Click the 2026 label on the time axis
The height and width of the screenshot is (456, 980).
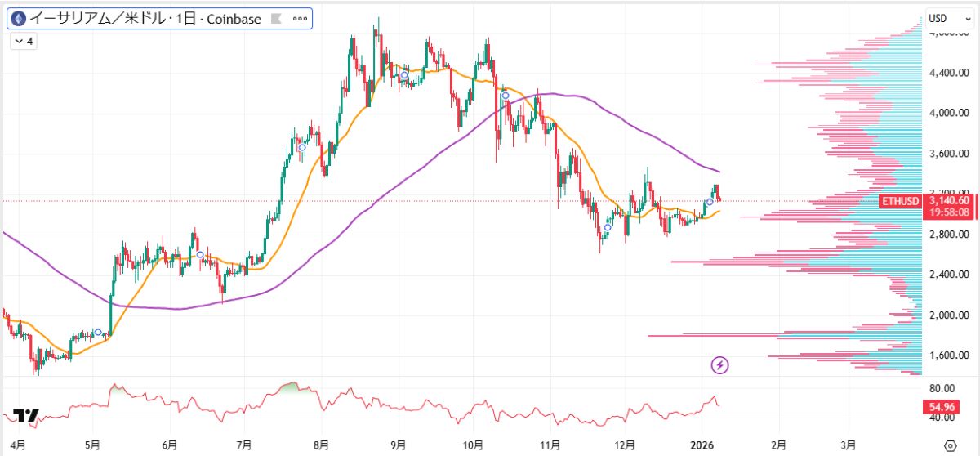tap(702, 445)
